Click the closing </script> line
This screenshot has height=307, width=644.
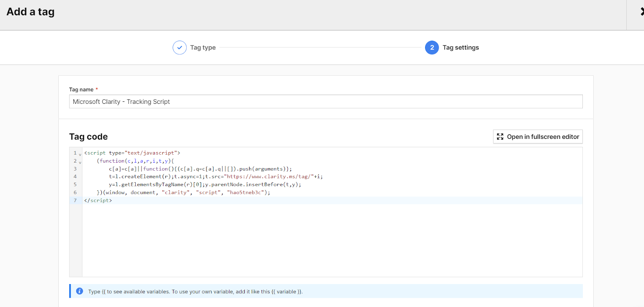(x=98, y=200)
